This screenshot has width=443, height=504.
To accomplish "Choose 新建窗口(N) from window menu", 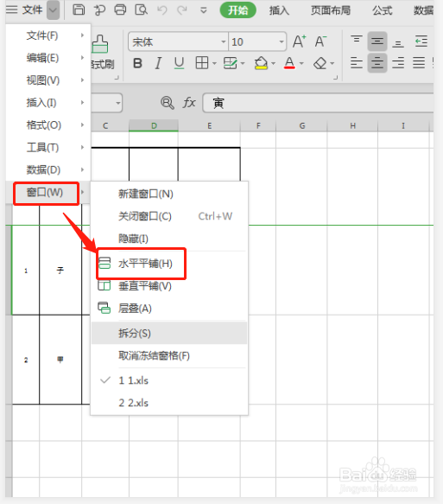I will coord(169,194).
